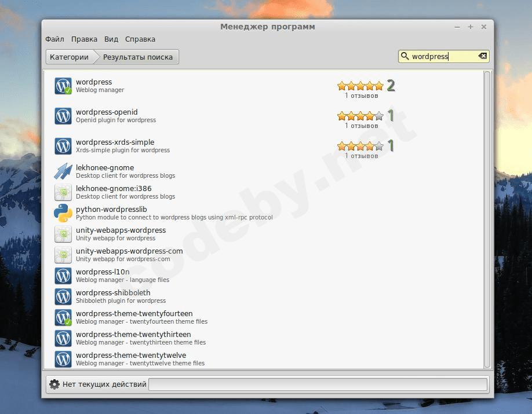
Task: Go back to Категории breadcrumb
Action: (x=70, y=57)
